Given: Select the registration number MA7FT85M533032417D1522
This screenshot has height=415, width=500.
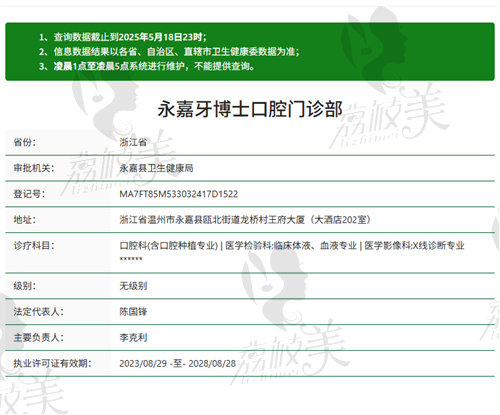Looking at the screenshot, I should [x=179, y=194].
